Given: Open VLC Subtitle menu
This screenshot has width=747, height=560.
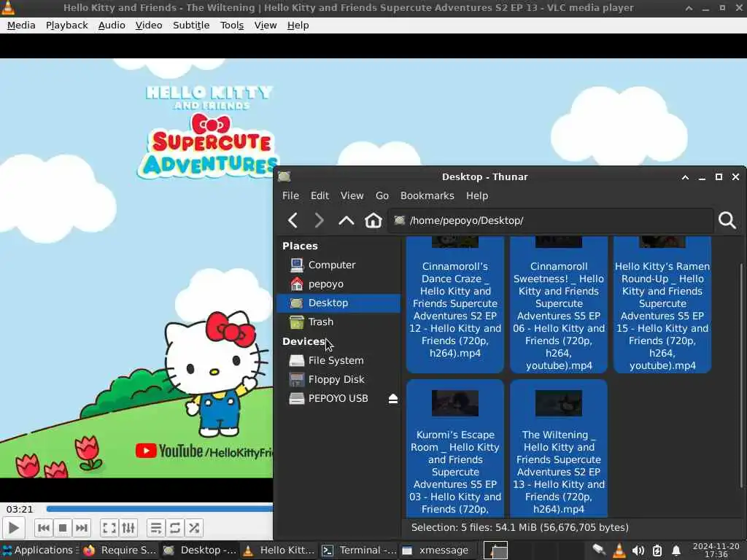Looking at the screenshot, I should [191, 26].
